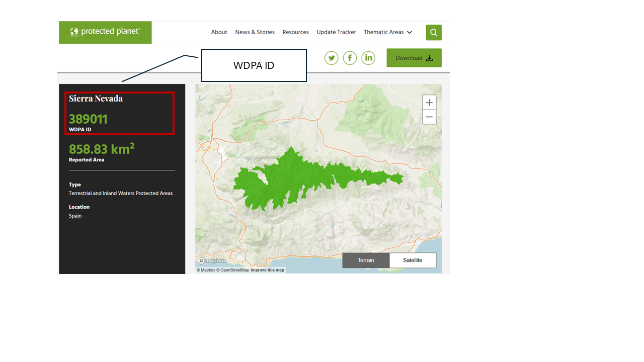Zoom in on the map
644x362 pixels.
(429, 103)
